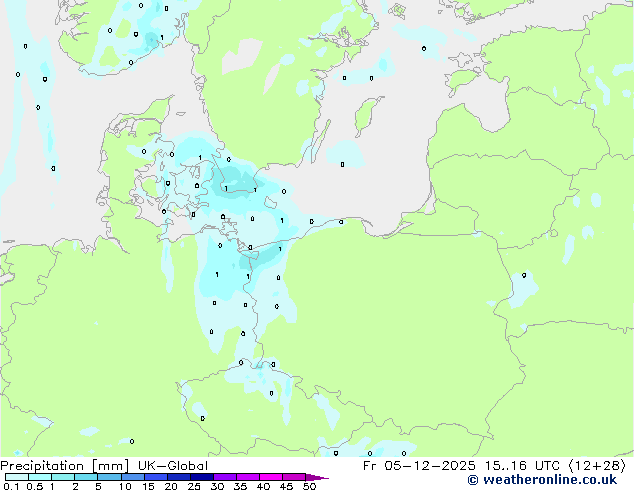Click the legend swatch between 0.1 and 0.5
The image size is (634, 490).
coord(17,477)
